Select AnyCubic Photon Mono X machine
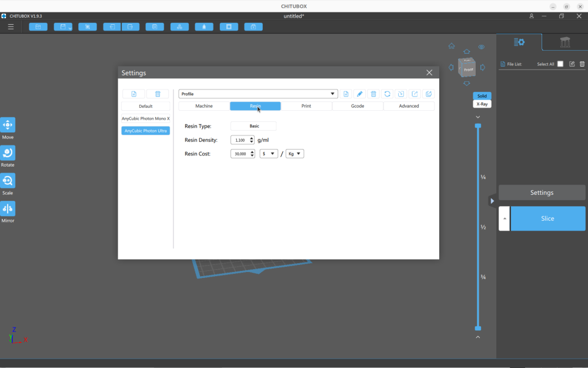Viewport: 588px width, 368px height. (x=145, y=118)
